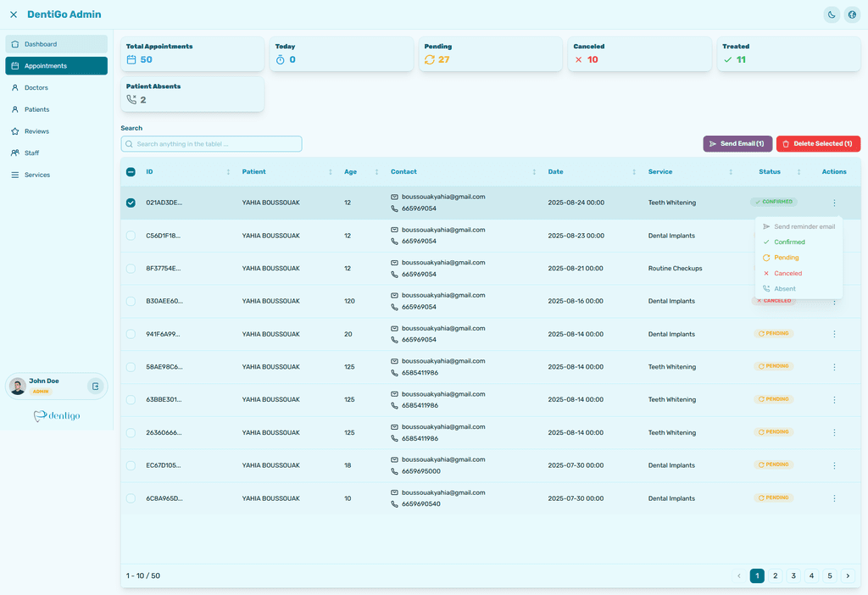
Task: Click the globe language icon
Action: [852, 14]
